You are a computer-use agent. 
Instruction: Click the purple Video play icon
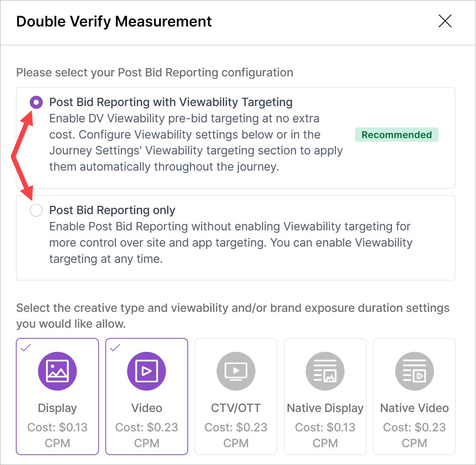click(147, 371)
